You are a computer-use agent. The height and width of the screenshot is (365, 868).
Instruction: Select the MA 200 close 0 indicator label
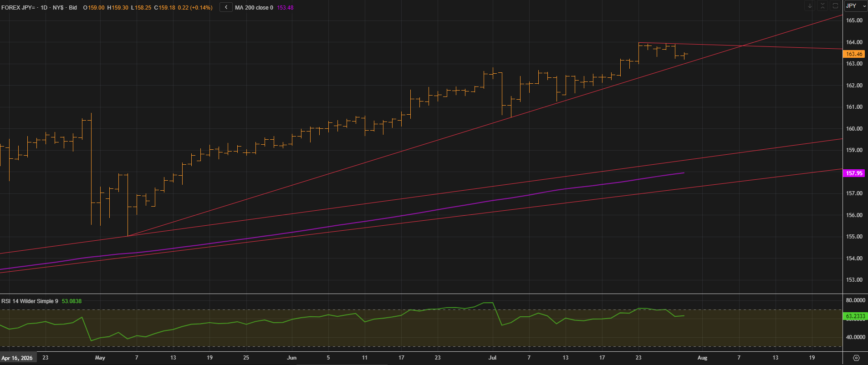click(x=254, y=8)
